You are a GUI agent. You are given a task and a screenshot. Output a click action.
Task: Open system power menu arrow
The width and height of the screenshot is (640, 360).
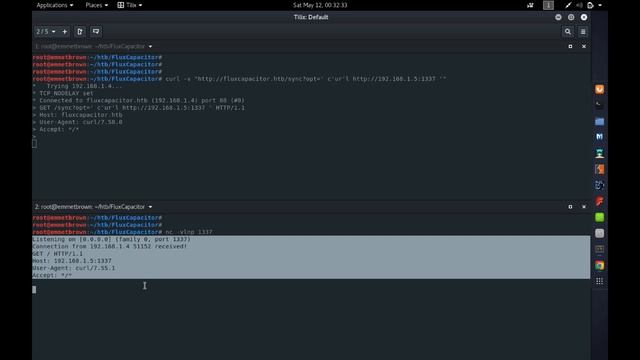click(x=600, y=5)
